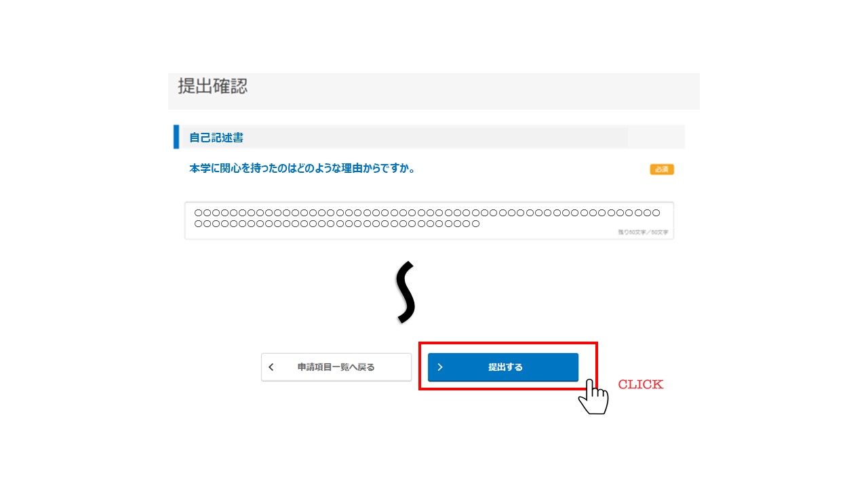868x488 pixels.
Task: Click the remaining character counter label
Action: click(x=643, y=232)
